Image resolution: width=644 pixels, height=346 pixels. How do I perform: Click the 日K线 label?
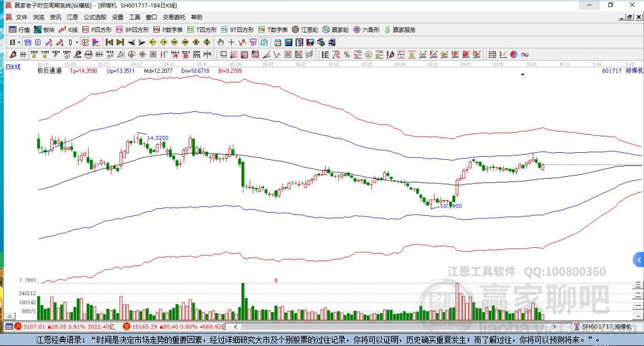(x=13, y=67)
